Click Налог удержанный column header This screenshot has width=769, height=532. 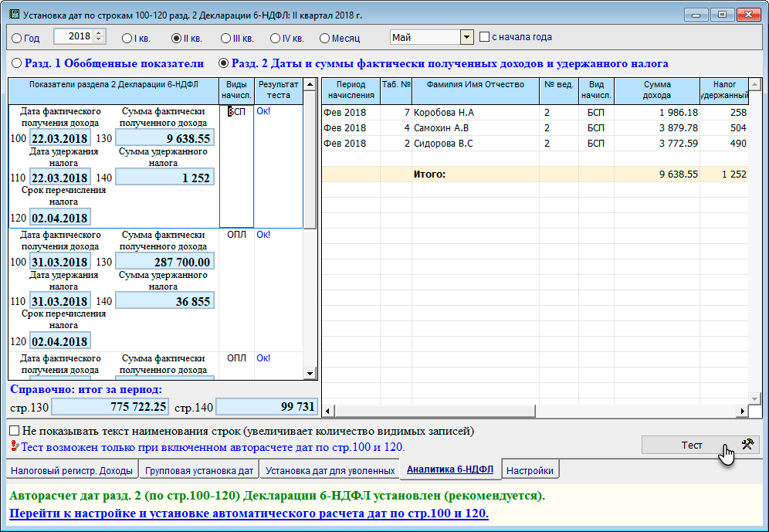tap(724, 90)
